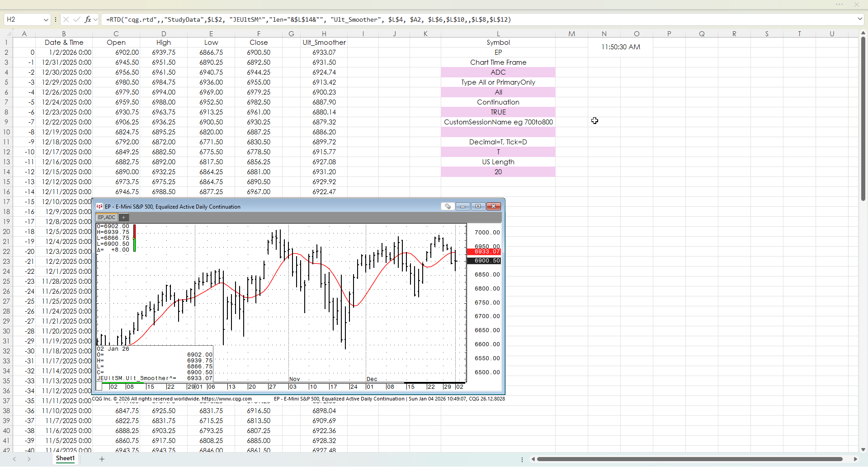Add a new worksheet with plus icon
This screenshot has width=868, height=467.
pos(102,459)
